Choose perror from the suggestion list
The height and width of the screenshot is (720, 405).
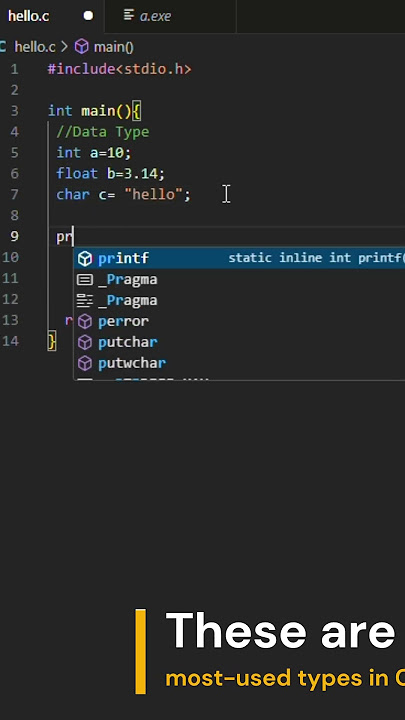(239, 321)
